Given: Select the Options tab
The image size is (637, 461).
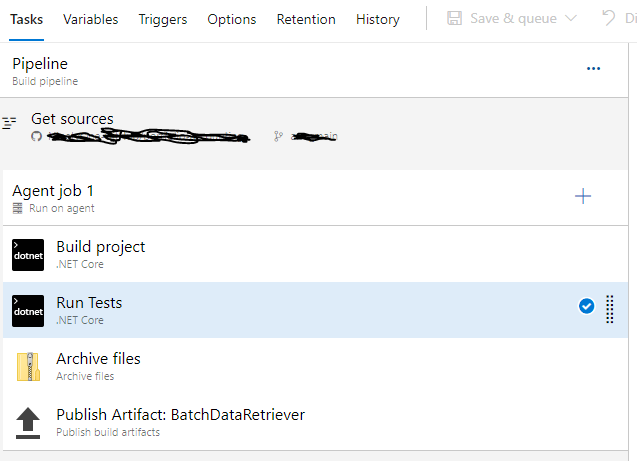Looking at the screenshot, I should click(231, 19).
